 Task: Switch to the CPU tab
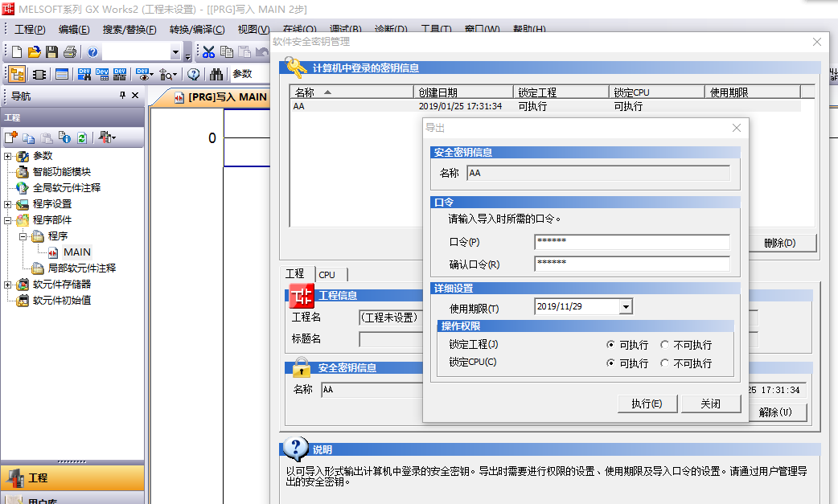pos(327,274)
